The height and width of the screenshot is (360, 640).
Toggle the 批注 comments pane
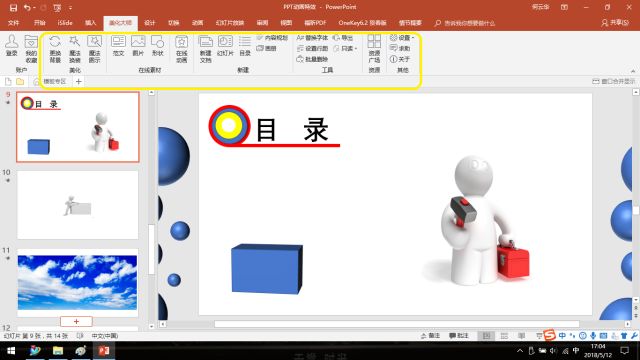tap(459, 336)
